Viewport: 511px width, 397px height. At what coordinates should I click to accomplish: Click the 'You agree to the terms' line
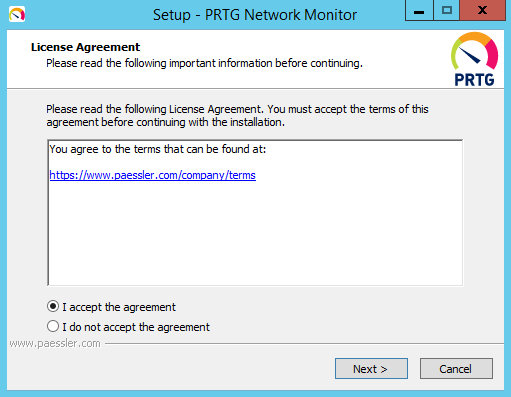point(158,149)
